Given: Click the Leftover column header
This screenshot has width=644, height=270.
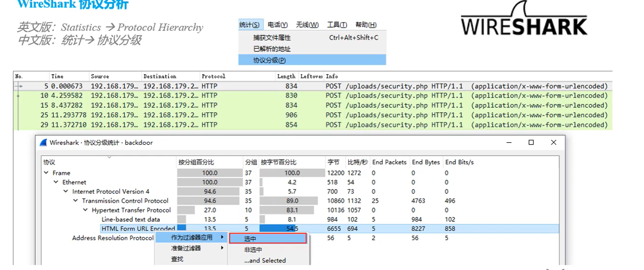Looking at the screenshot, I should pos(311,76).
